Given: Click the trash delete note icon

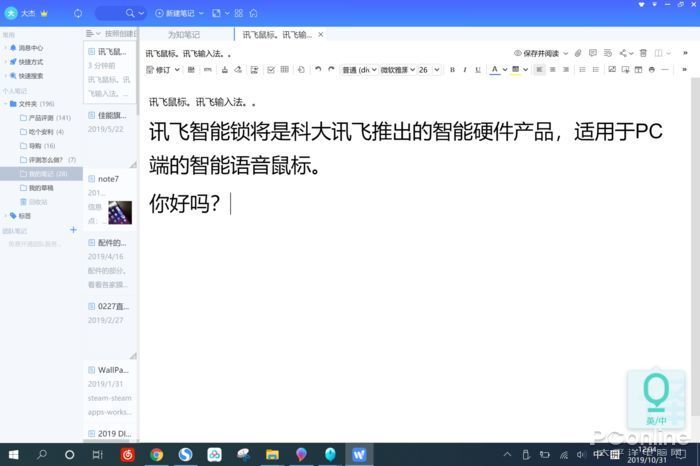Looking at the screenshot, I should (643, 53).
